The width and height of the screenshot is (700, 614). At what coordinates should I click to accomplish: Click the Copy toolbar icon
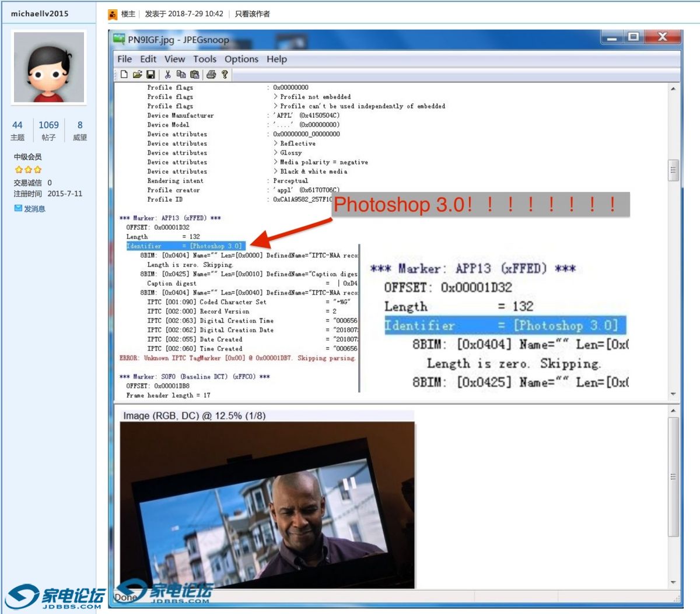tap(181, 75)
